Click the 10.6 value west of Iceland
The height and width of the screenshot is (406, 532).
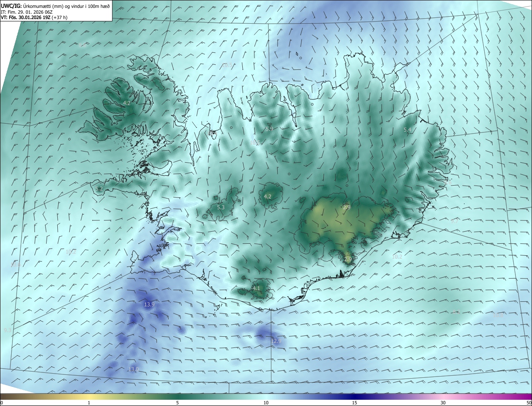click(x=15, y=264)
